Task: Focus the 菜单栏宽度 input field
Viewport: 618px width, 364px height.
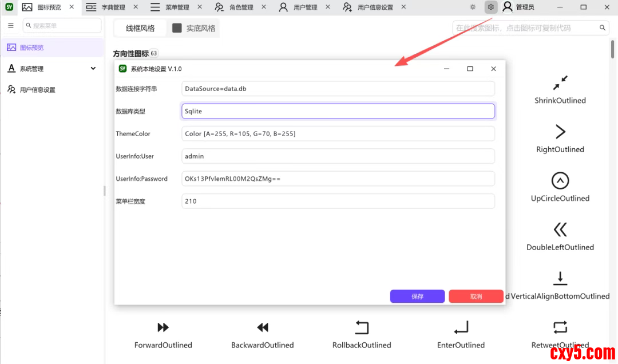Action: click(338, 201)
